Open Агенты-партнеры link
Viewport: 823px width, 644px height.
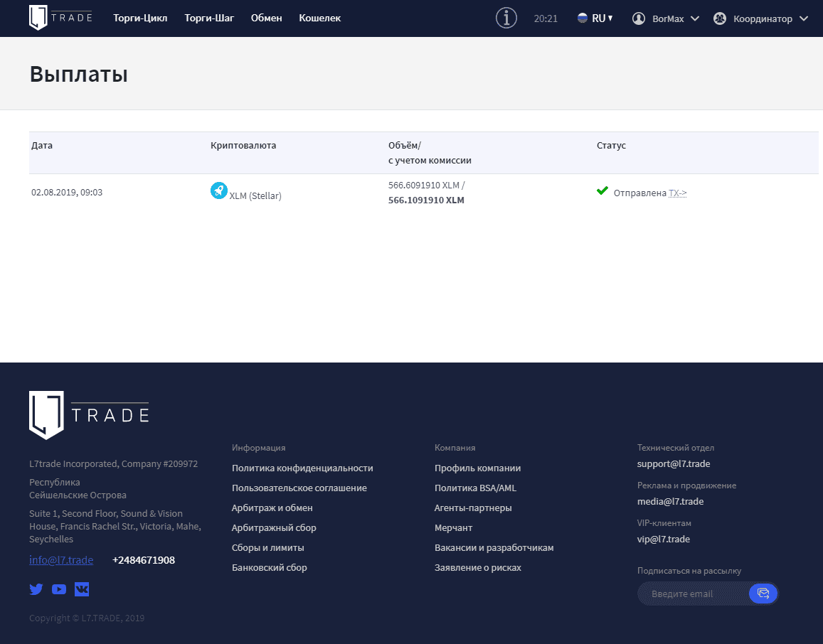(x=473, y=508)
